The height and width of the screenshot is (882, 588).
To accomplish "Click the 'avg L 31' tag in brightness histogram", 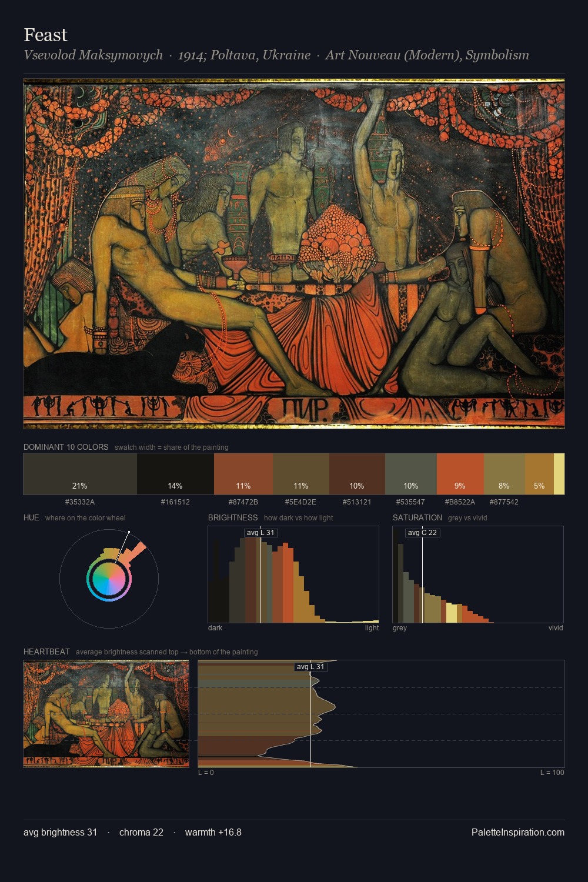I will (x=260, y=533).
